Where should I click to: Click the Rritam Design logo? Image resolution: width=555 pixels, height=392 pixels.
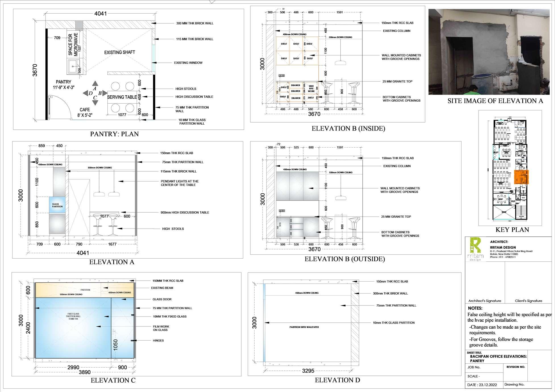click(476, 249)
